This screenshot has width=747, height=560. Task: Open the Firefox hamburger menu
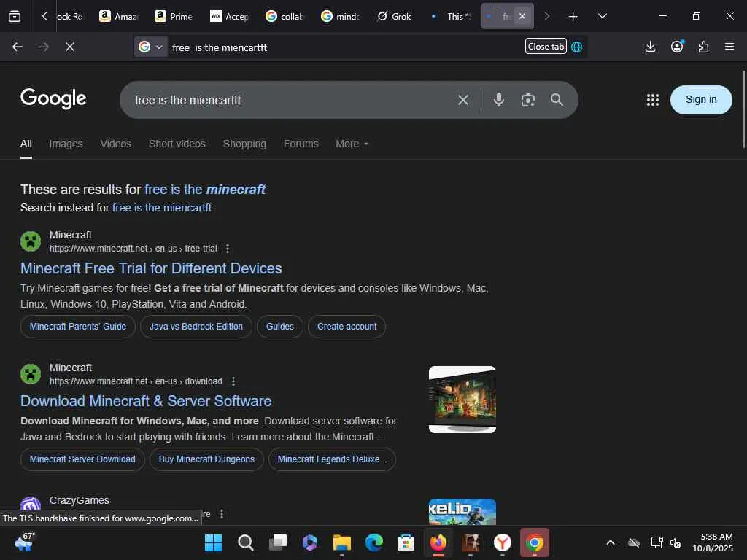[x=729, y=47]
